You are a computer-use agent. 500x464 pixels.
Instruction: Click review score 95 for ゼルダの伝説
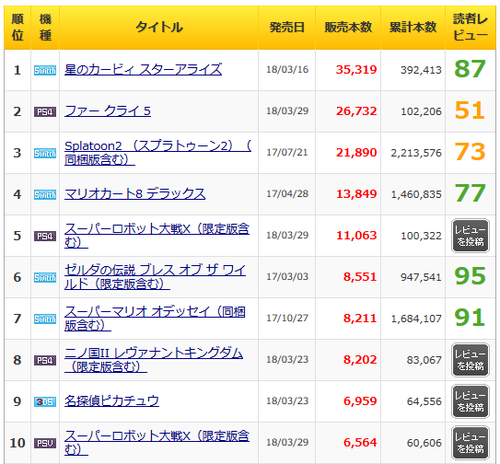point(470,276)
